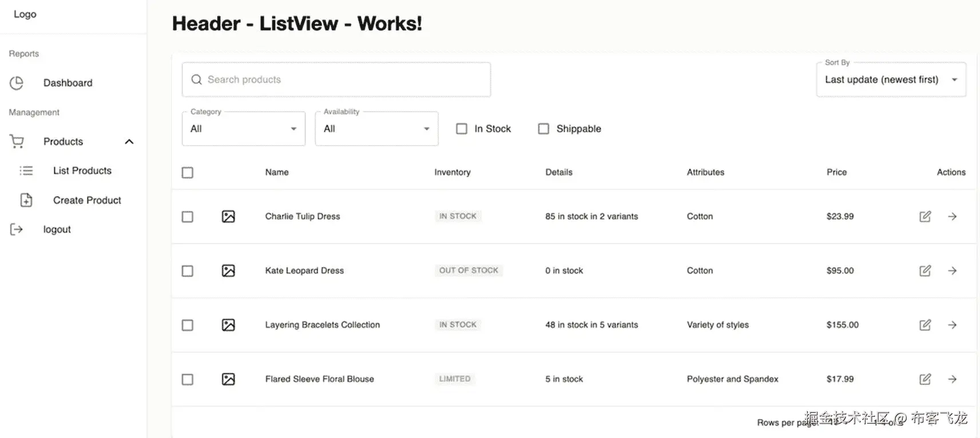Viewport: 980px width, 438px height.
Task: Open the Availability dropdown
Action: click(376, 129)
